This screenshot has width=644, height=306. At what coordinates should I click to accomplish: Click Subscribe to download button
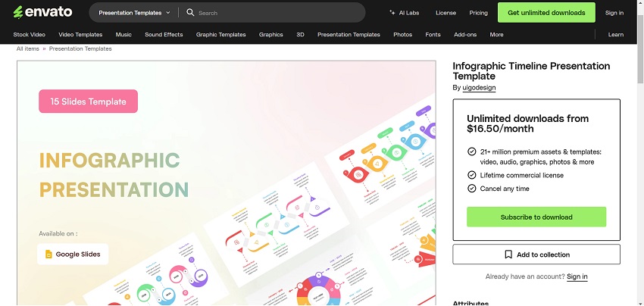coord(536,217)
